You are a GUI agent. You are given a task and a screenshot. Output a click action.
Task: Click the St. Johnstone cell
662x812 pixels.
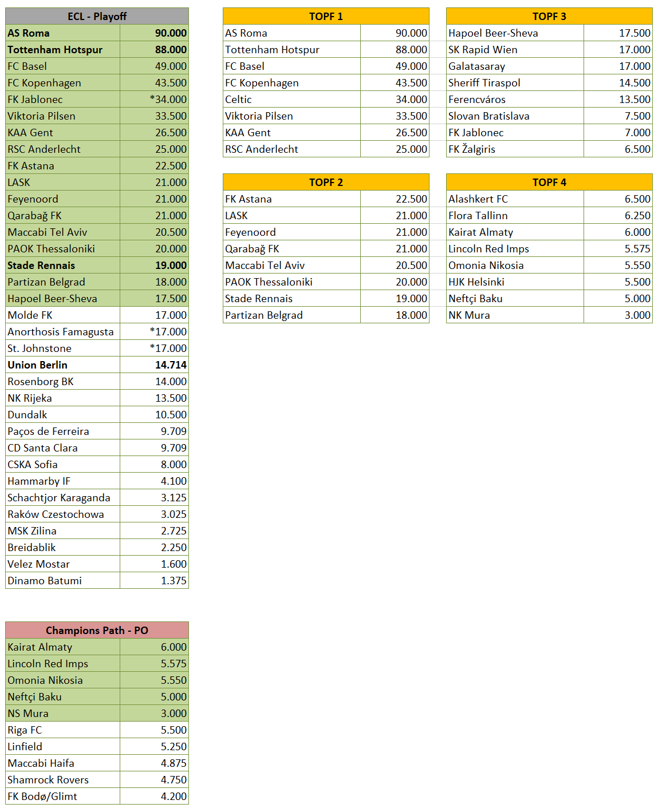[x=63, y=348]
